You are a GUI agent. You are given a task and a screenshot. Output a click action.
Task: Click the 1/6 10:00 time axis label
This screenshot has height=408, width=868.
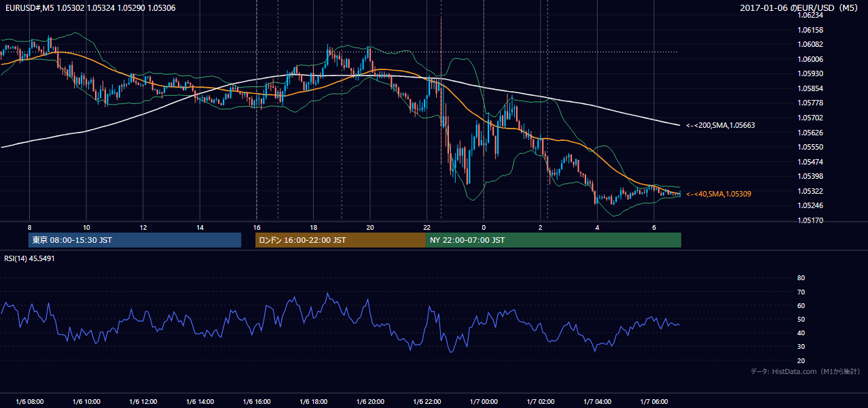click(86, 401)
